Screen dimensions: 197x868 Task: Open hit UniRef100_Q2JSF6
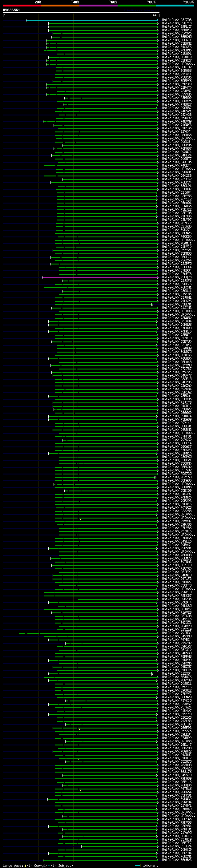(177, 281)
